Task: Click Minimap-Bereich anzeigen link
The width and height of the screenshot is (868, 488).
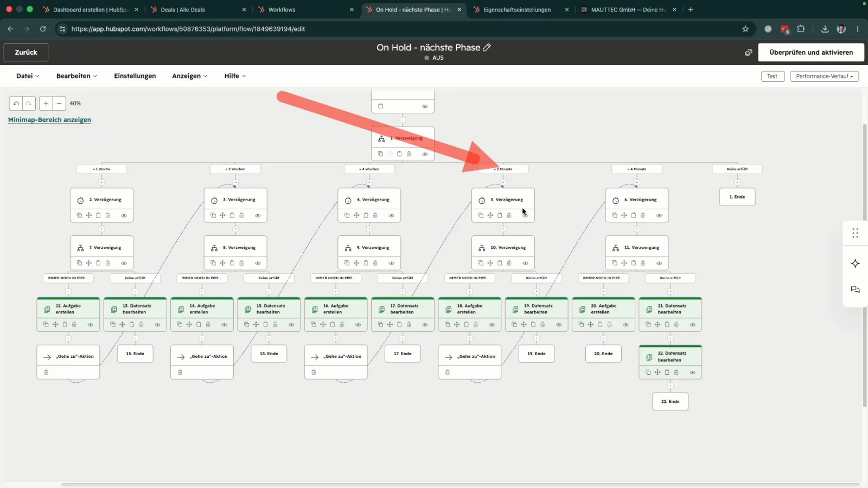Action: pos(49,120)
